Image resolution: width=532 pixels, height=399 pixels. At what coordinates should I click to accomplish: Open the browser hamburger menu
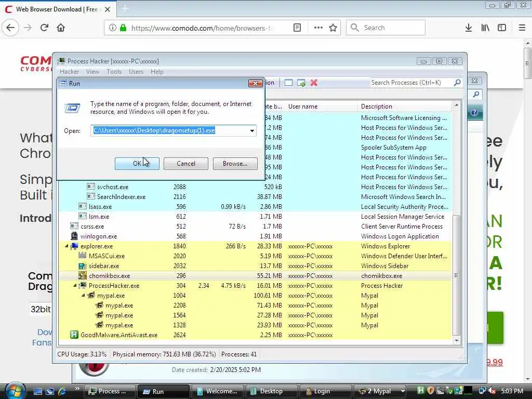coord(522,28)
